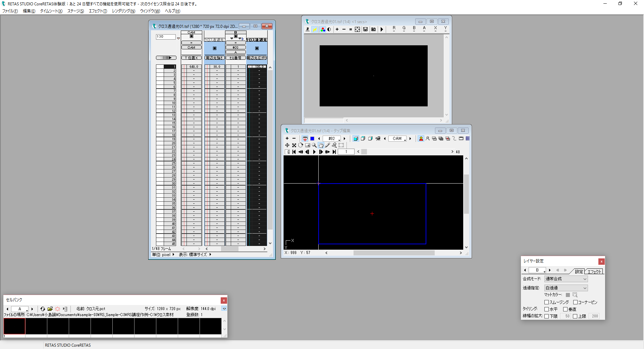Click the camera snapshot icon in preview window
Viewport: 644px width, 349px height.
[x=373, y=30]
